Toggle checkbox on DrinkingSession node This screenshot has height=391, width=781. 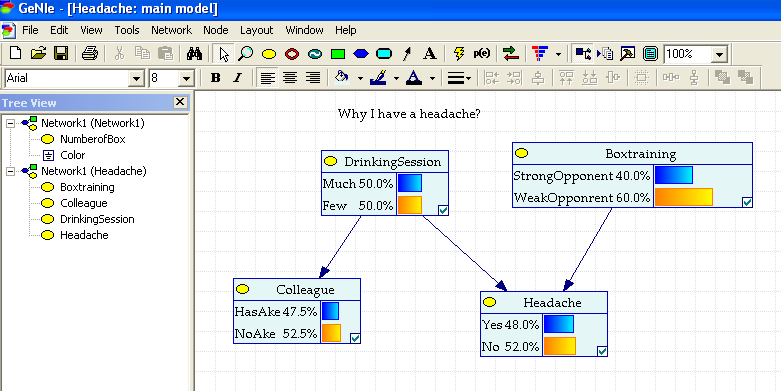[443, 210]
